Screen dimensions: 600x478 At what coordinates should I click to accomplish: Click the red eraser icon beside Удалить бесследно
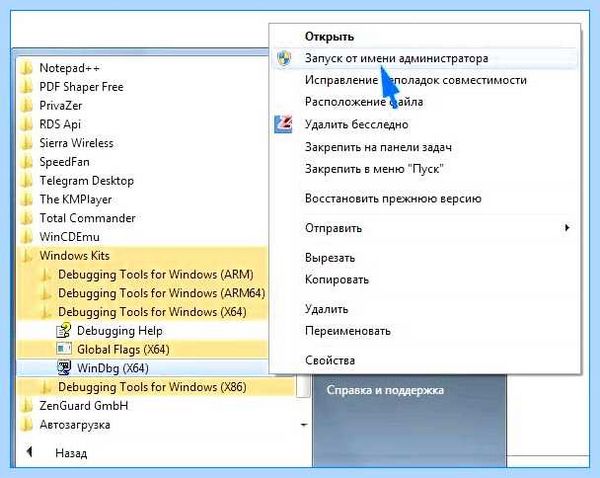pos(284,124)
